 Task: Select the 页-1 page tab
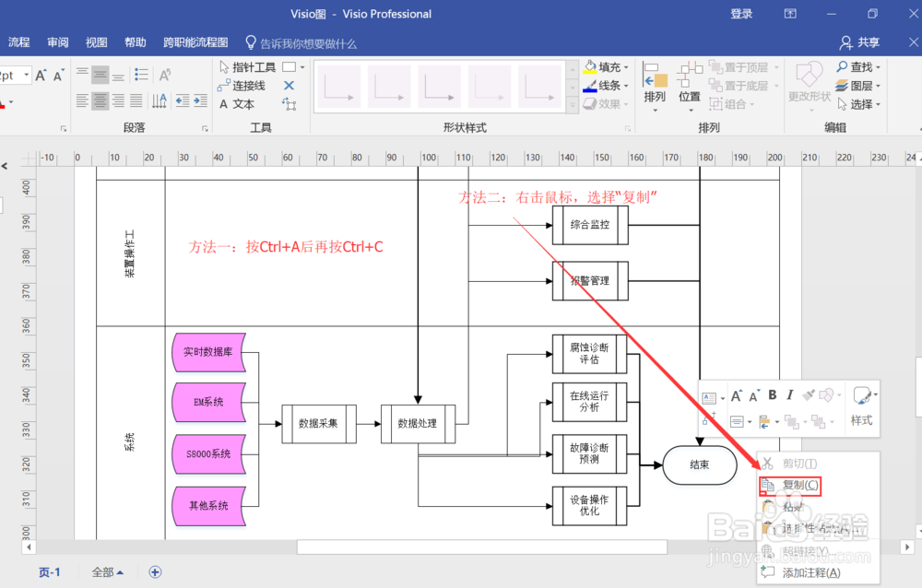[50, 572]
